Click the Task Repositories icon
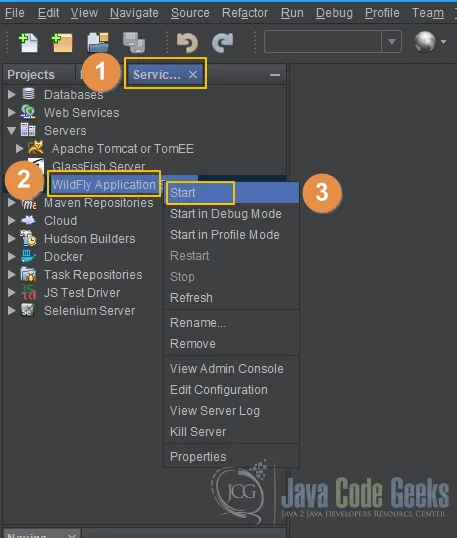The image size is (457, 538). [28, 274]
